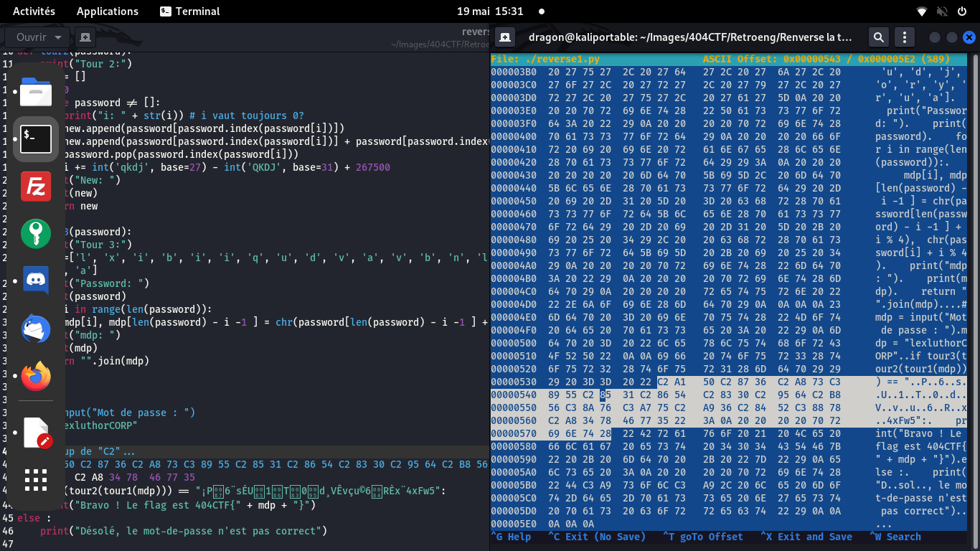Open KeePassXC green key icon in dock
Image resolution: width=980 pixels, height=551 pixels.
tap(36, 234)
